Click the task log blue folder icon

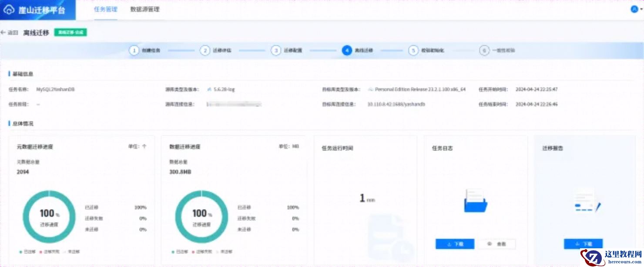476,200
